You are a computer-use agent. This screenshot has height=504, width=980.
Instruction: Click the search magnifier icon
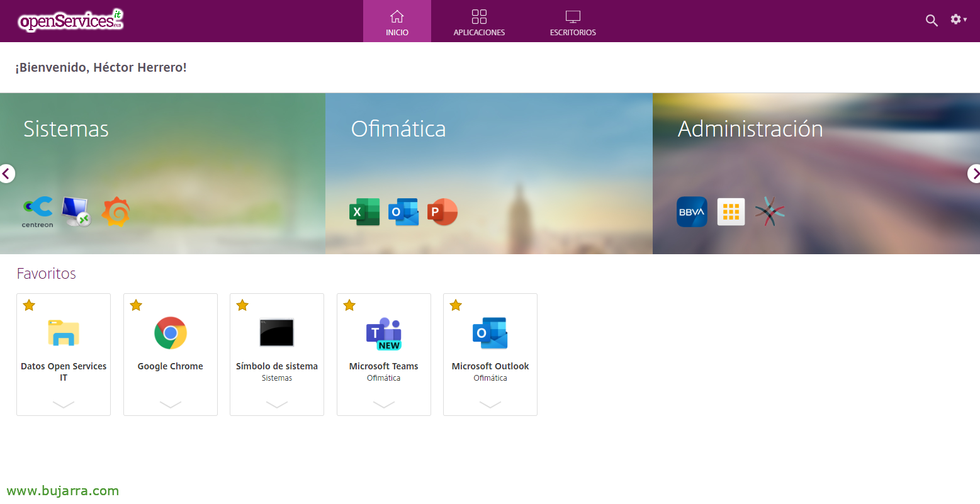[x=932, y=21]
